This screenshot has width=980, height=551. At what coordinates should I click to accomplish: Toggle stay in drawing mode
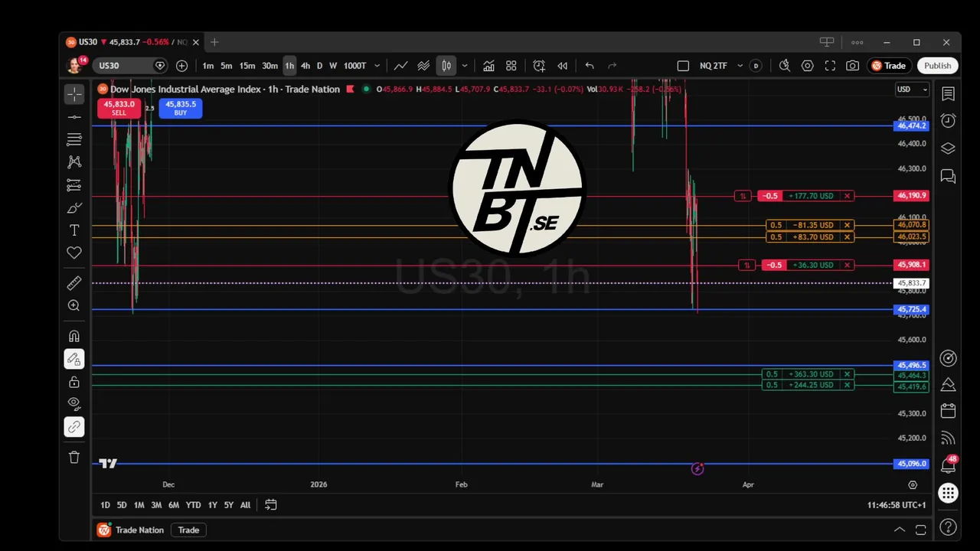click(74, 359)
